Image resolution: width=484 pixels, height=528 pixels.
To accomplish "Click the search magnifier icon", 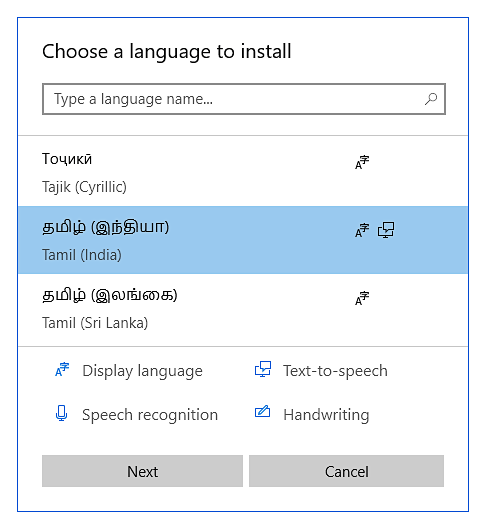I will click(431, 99).
